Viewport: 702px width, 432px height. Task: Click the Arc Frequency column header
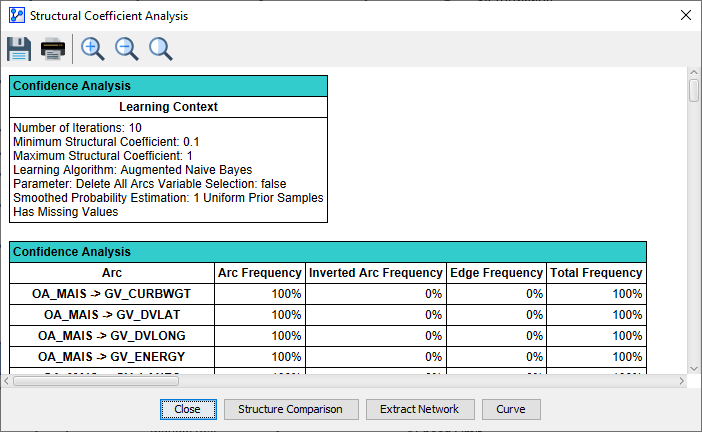click(x=260, y=273)
